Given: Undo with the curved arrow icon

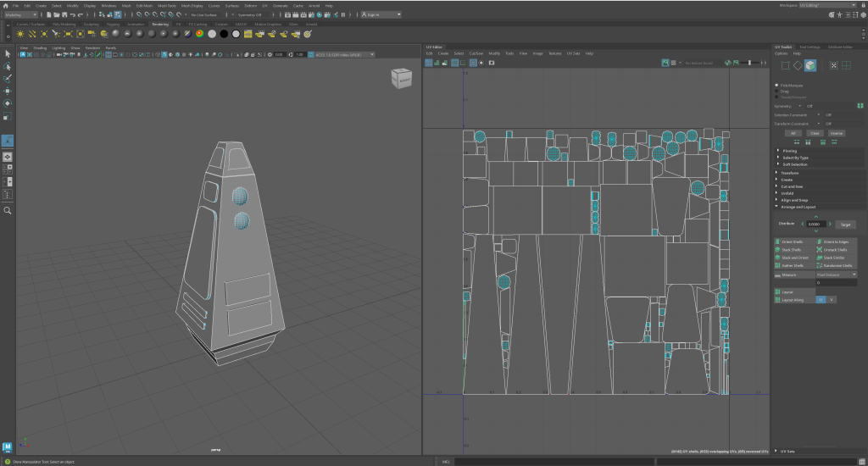Looking at the screenshot, I should click(73, 15).
